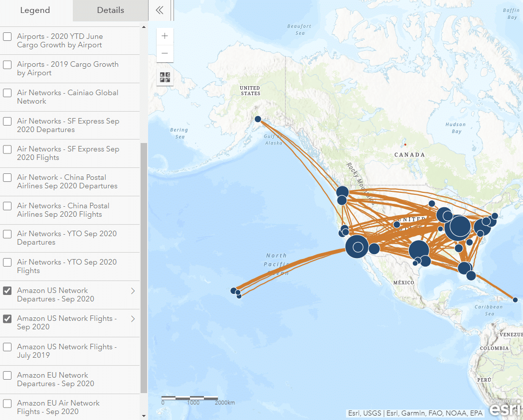This screenshot has width=523, height=420.
Task: Click the layer list scrollbar thumb
Action: tap(144, 268)
